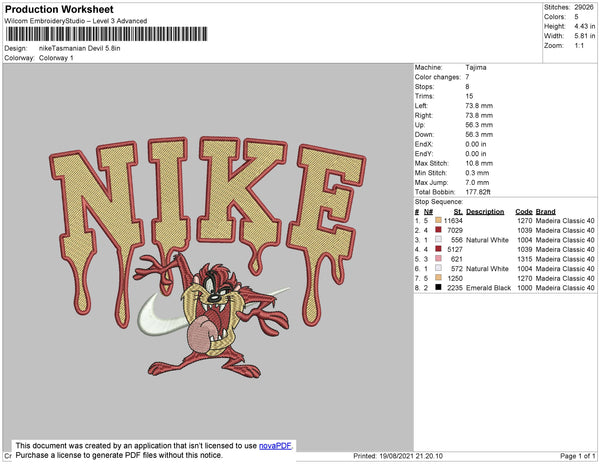Image resolution: width=600 pixels, height=464 pixels.
Task: Click the Total Bobbin value 177.82ft
Action: tap(478, 192)
